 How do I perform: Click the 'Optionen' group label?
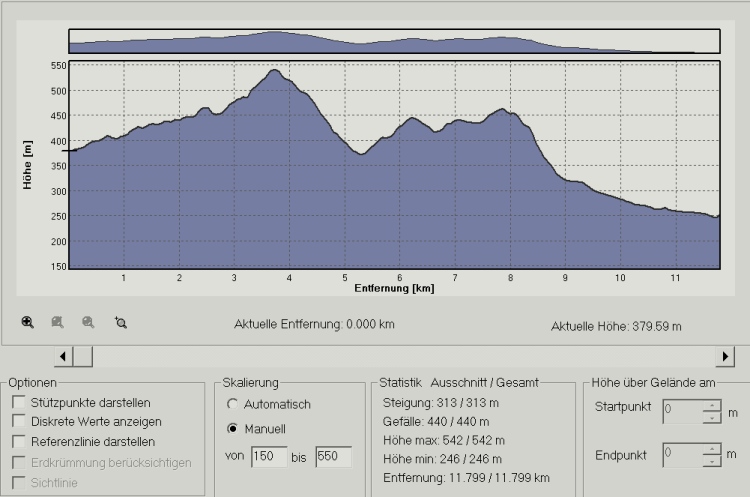pos(32,383)
